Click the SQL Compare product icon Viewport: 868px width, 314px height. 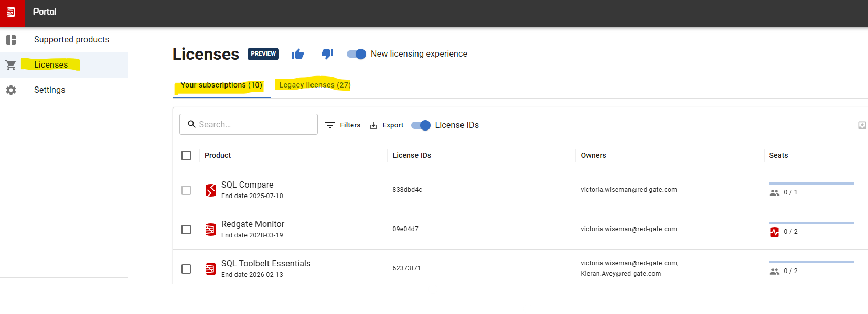[211, 190]
